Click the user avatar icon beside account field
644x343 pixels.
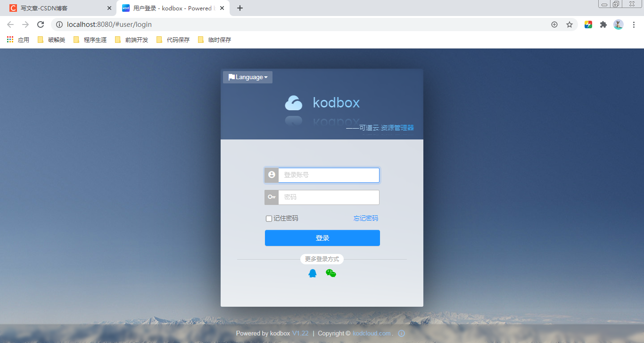272,175
